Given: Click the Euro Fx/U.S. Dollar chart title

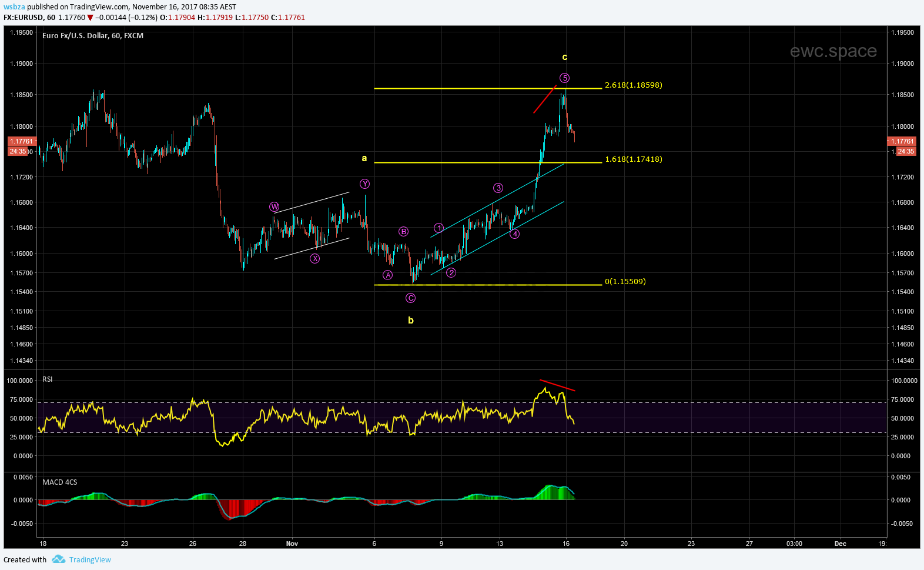Looking at the screenshot, I should 93,36.
